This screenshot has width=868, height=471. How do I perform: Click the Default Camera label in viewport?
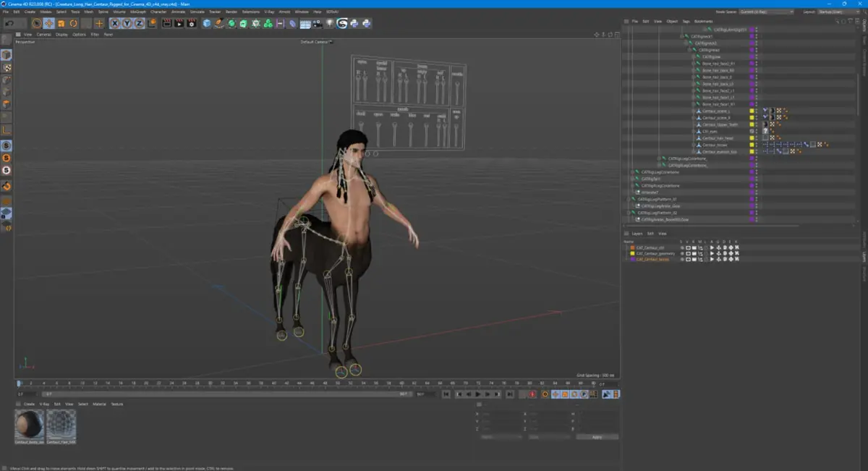click(315, 42)
